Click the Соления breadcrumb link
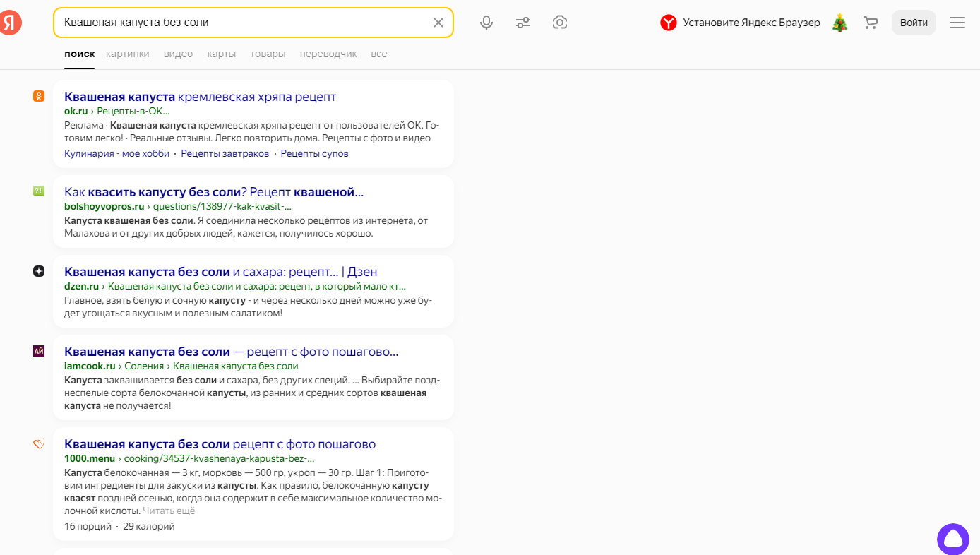Viewport: 980px width, 555px height. tap(144, 366)
